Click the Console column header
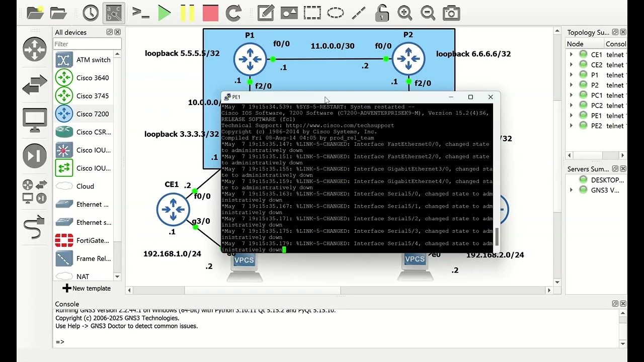Screen dimensions: 644x362 pyautogui.click(x=615, y=44)
